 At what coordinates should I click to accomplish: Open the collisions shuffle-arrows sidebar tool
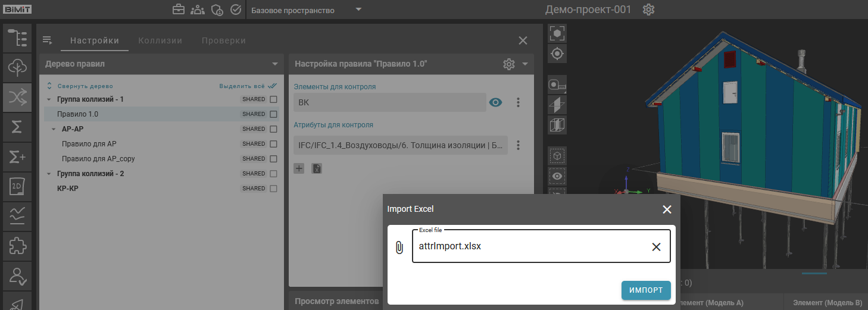point(17,98)
